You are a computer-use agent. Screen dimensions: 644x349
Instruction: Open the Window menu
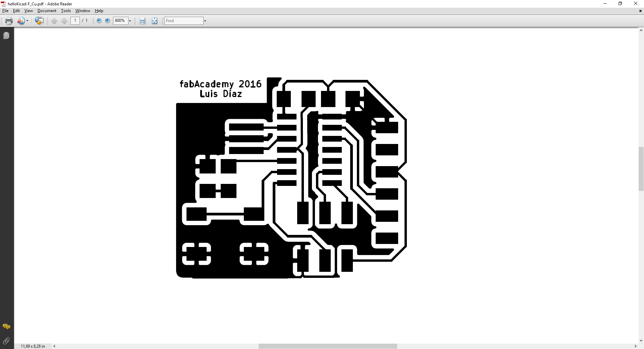(x=83, y=11)
